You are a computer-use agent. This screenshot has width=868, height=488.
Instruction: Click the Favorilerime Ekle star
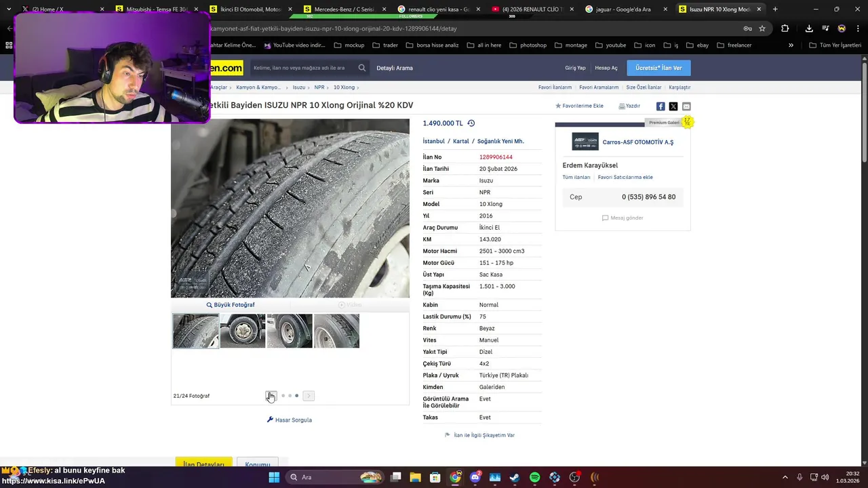coord(558,106)
